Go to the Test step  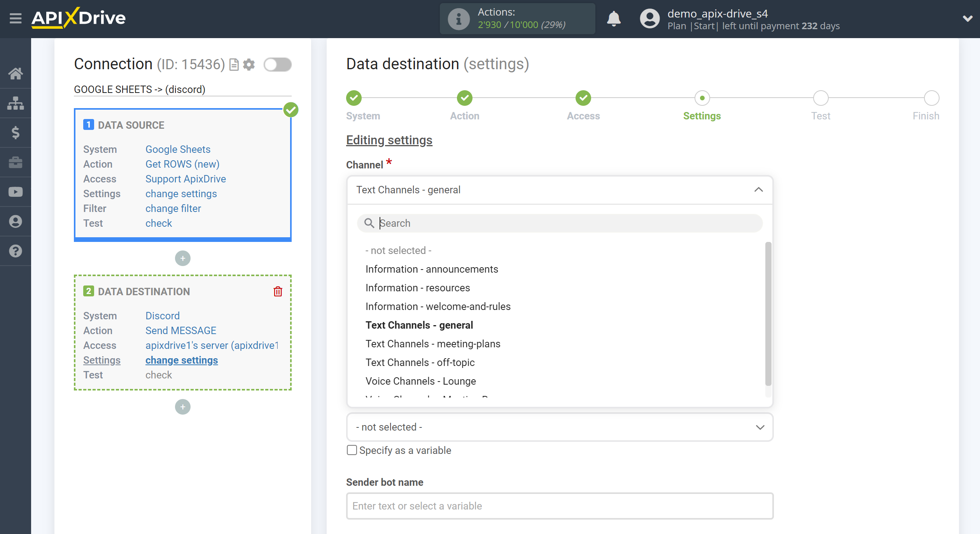coord(821,98)
